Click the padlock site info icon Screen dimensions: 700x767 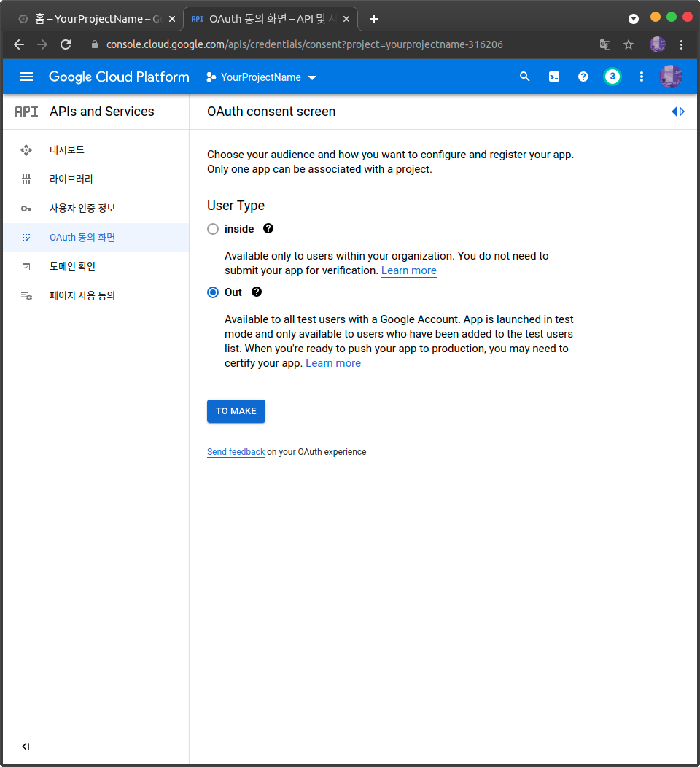point(95,44)
